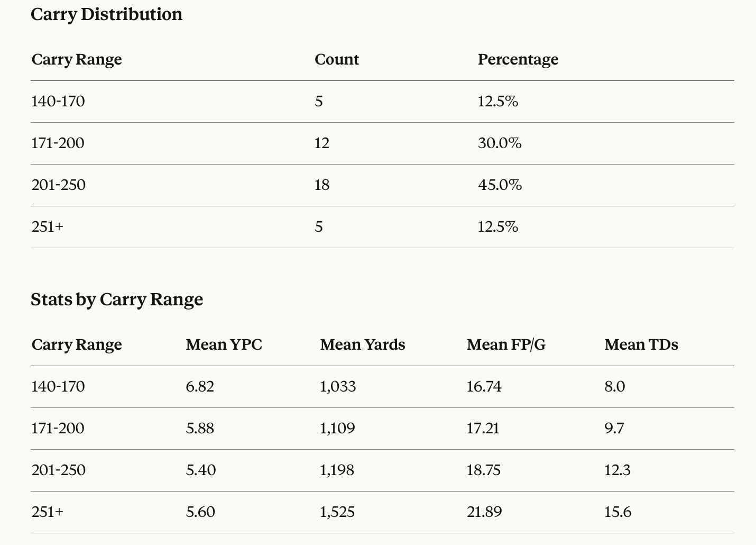756x545 pixels.
Task: Select the 15.6 mean TDs value
Action: pyautogui.click(x=617, y=512)
